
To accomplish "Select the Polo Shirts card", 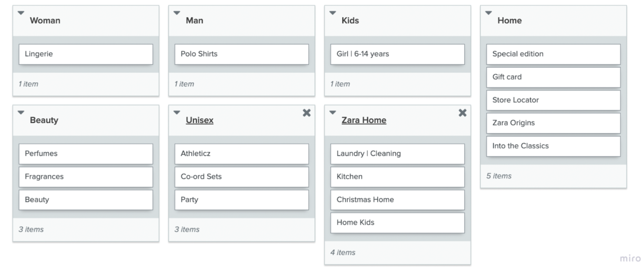I will 242,54.
